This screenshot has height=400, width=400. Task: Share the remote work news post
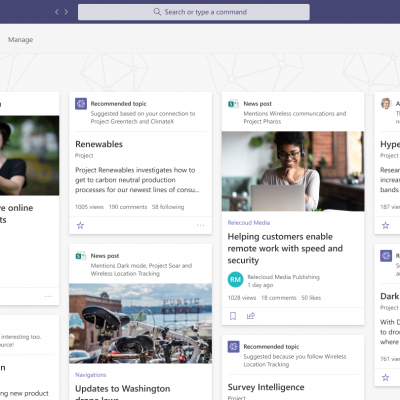pos(251,316)
